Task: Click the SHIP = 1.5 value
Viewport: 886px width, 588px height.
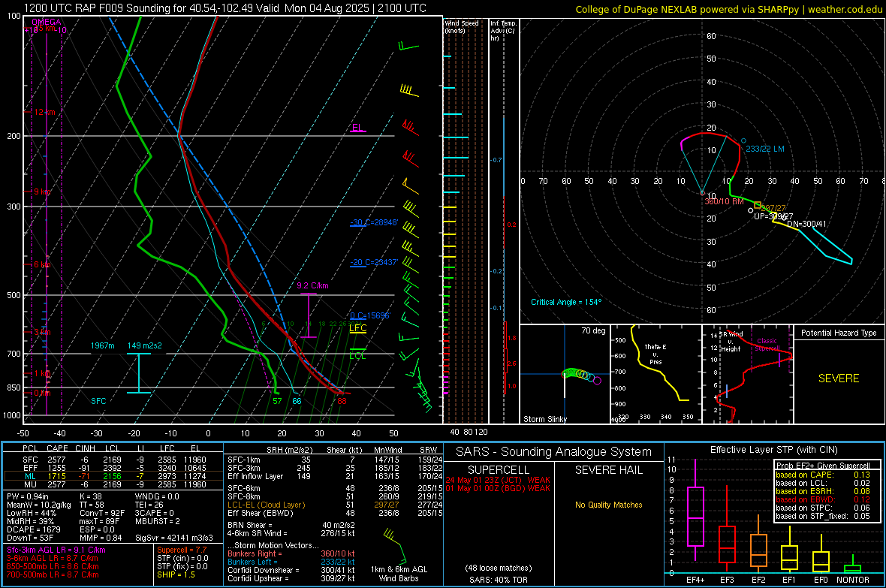Action: [176, 574]
